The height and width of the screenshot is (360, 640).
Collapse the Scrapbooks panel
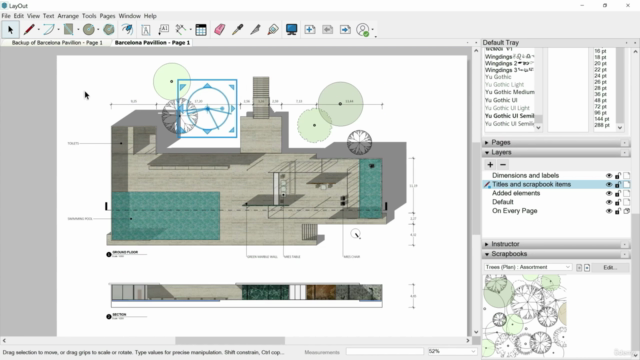coord(487,254)
